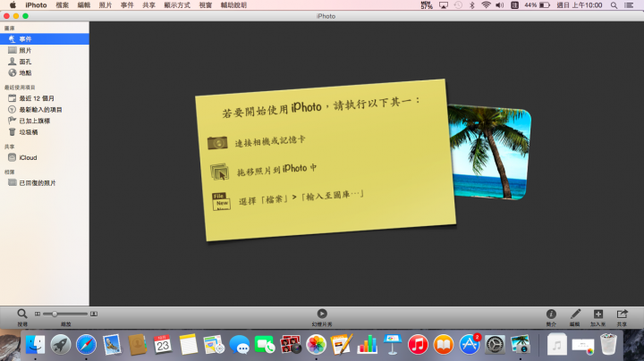Open the 照片 menu in menu bar
The width and height of the screenshot is (644, 361).
[x=106, y=5]
